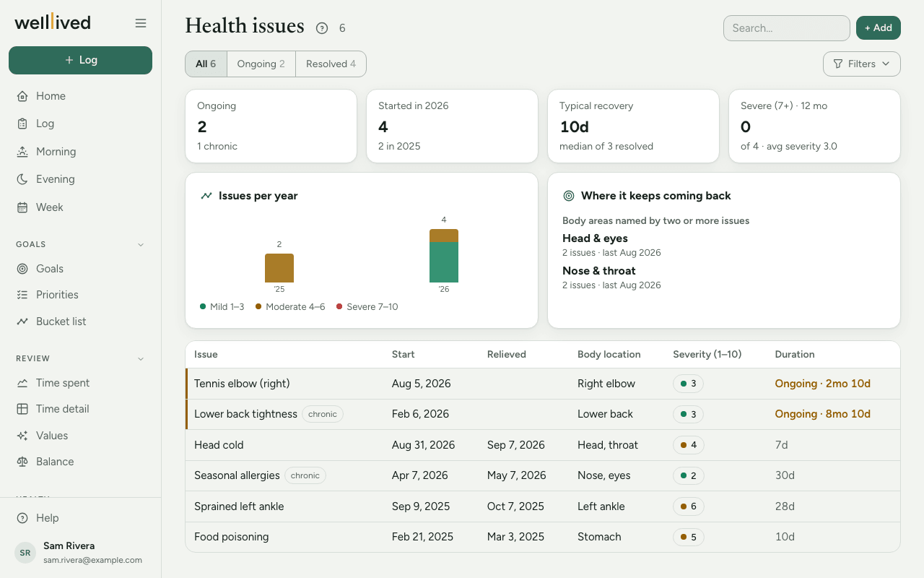The image size is (924, 578).
Task: Click the Home house icon
Action: [22, 96]
